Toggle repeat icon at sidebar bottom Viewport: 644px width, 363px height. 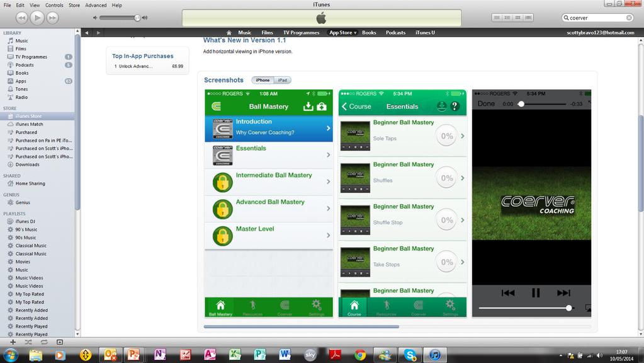(x=44, y=342)
